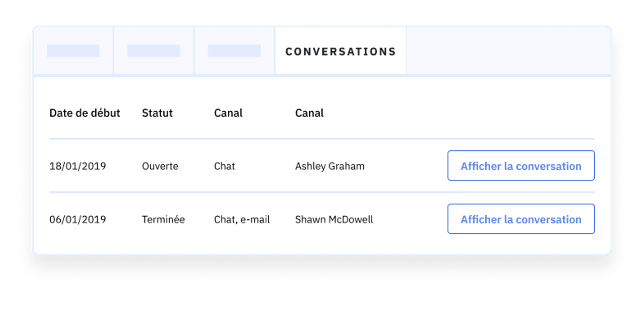The image size is (644, 310).
Task: Select the first blank placeholder tab
Action: [x=73, y=51]
